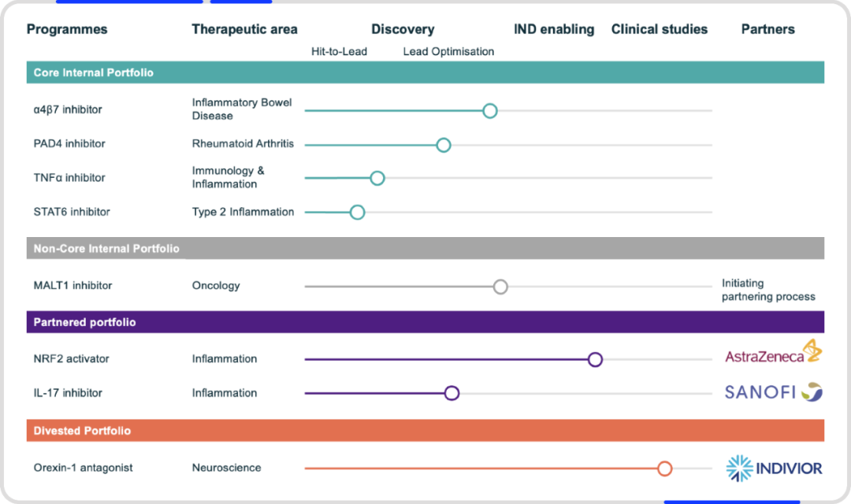Click the IL-17 inhibitor progress marker
Viewport: 851px width, 504px height.
(x=452, y=393)
